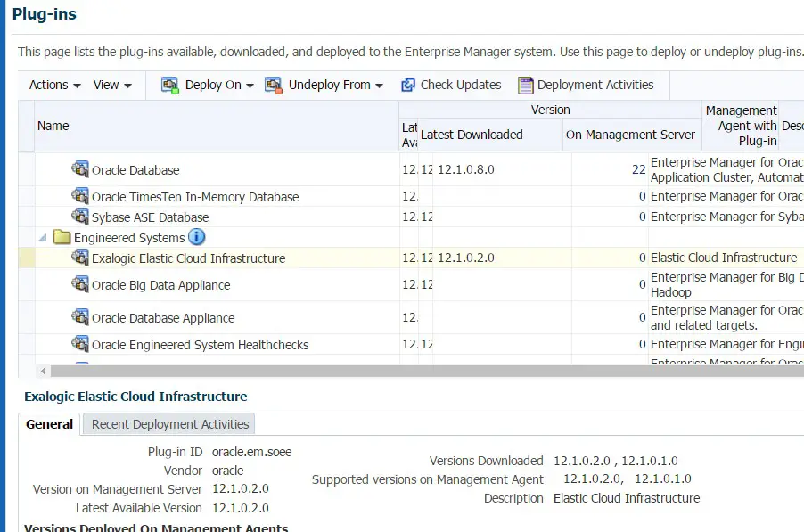Click the Check Updates button
The width and height of the screenshot is (804, 532).
[x=451, y=85]
